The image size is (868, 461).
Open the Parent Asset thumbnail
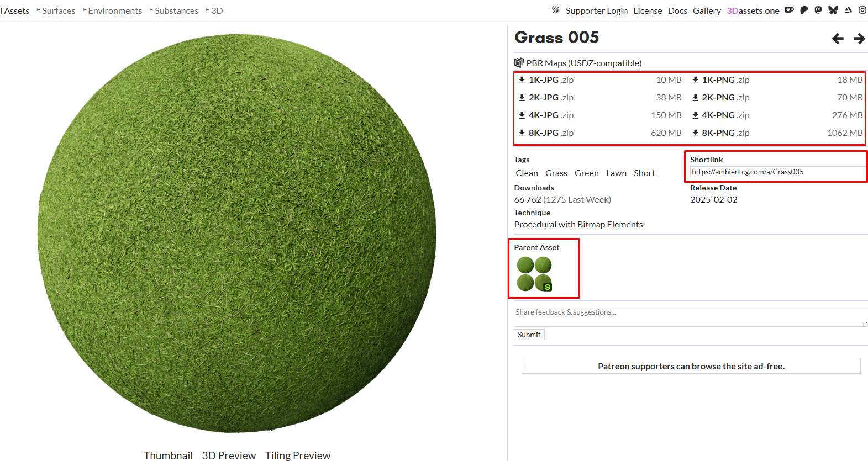click(x=534, y=274)
